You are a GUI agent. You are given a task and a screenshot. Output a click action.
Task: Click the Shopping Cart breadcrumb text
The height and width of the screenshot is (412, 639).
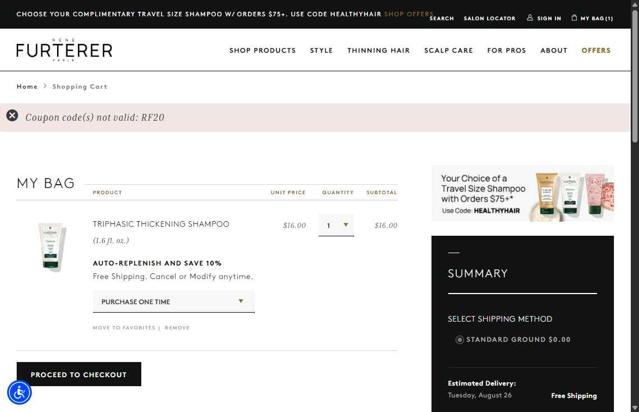[79, 86]
